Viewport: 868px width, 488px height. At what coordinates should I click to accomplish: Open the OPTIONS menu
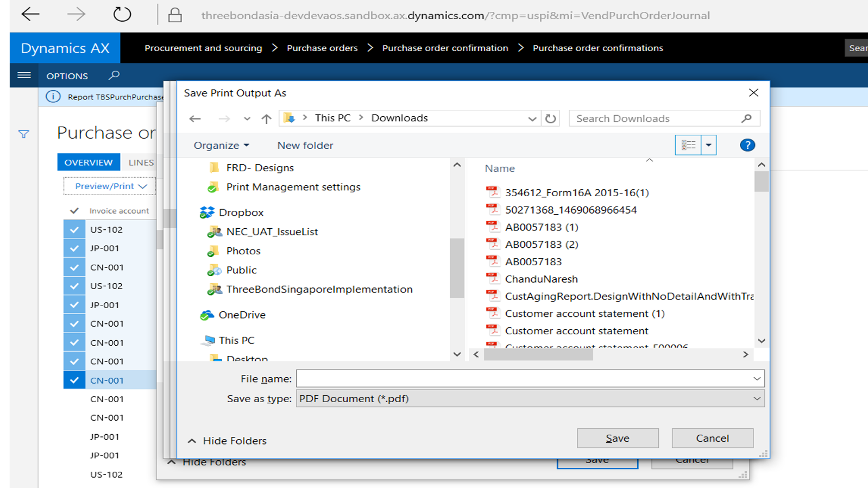coord(67,76)
